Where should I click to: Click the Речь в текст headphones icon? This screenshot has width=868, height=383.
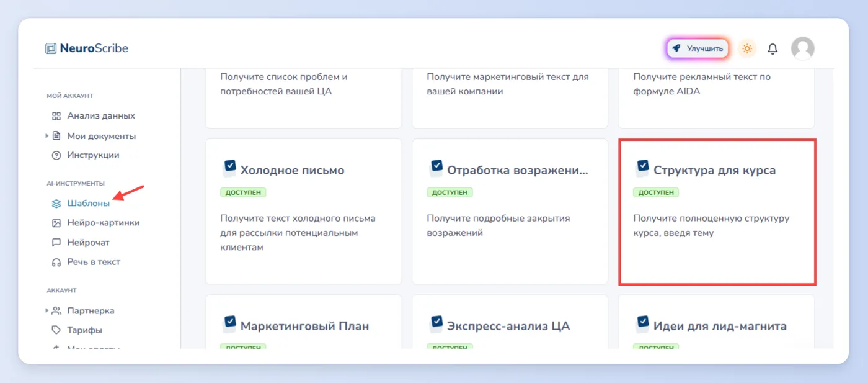pos(56,262)
